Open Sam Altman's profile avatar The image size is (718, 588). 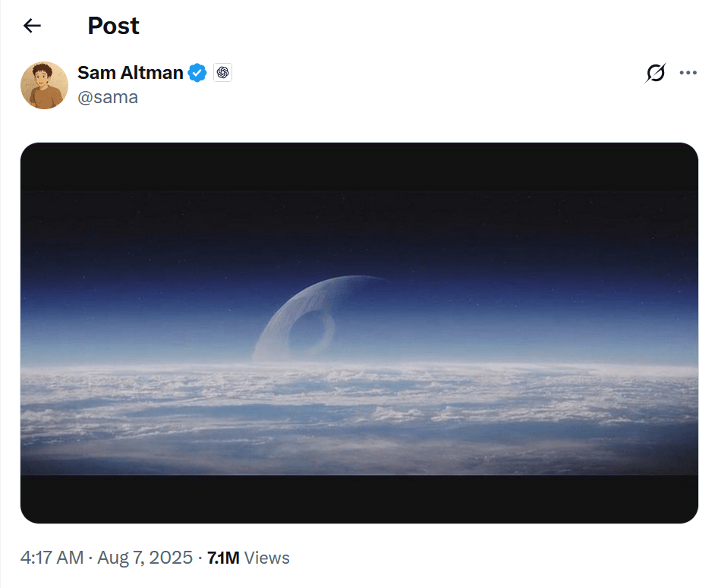pyautogui.click(x=45, y=85)
